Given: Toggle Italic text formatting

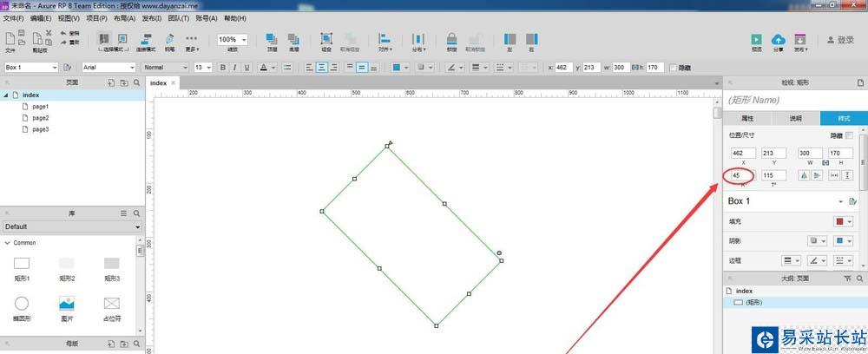Looking at the screenshot, I should (x=234, y=68).
